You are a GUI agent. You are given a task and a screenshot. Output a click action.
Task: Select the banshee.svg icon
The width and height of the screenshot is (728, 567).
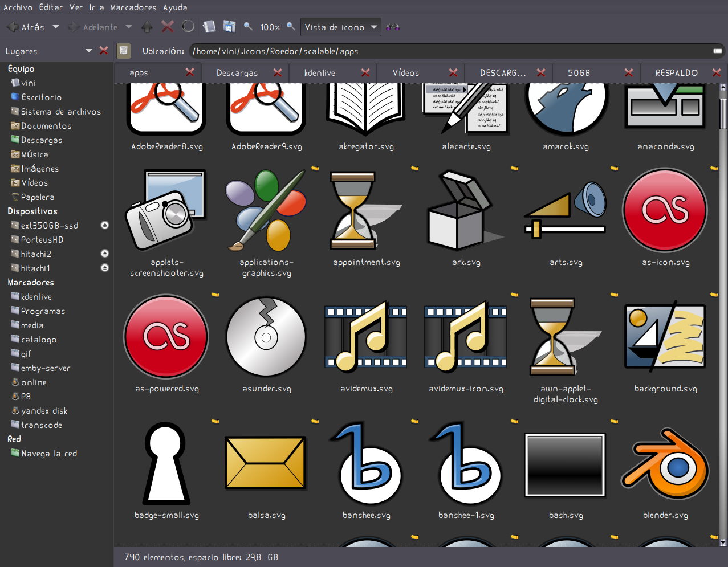(x=366, y=463)
